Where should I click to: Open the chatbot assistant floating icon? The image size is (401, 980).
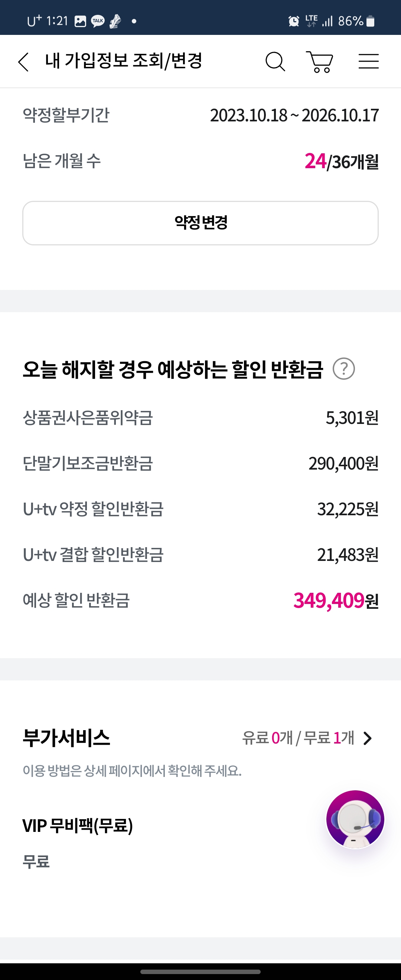(x=355, y=819)
